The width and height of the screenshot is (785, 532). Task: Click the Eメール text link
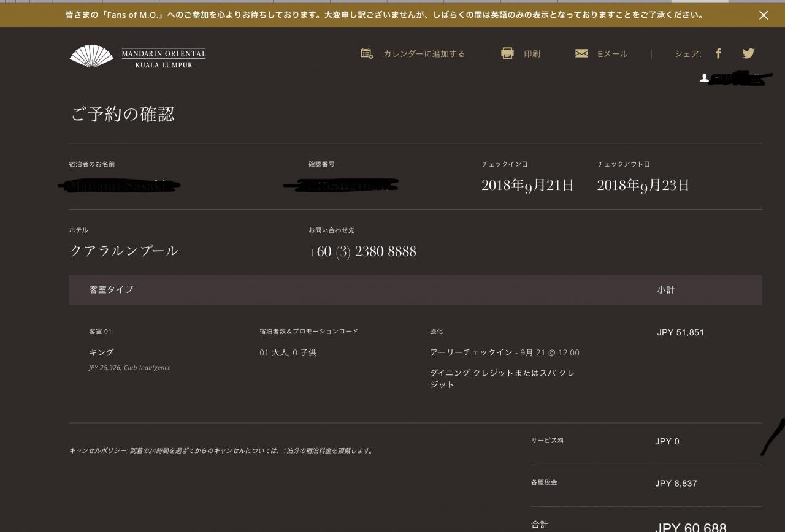point(612,54)
